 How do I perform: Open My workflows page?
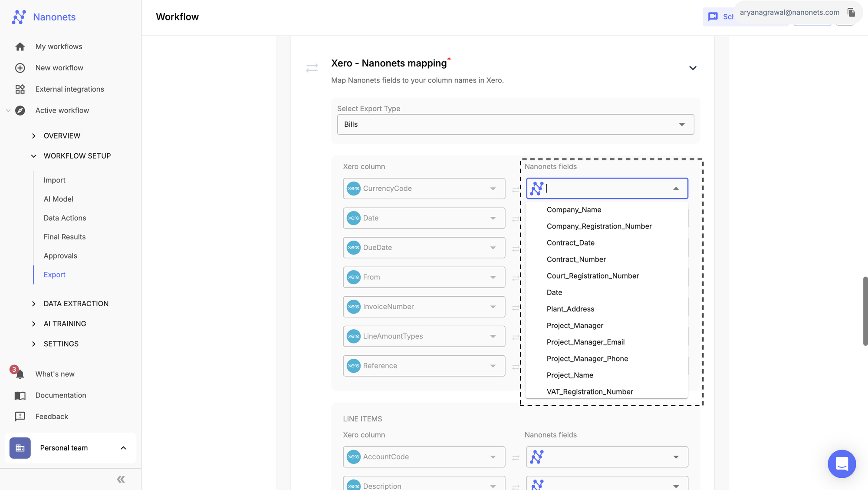click(59, 46)
